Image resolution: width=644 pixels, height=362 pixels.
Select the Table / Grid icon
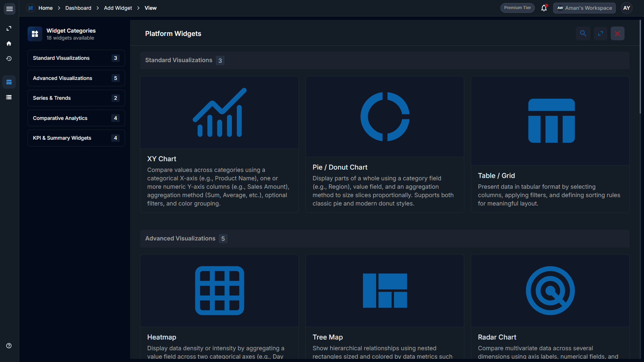tap(551, 121)
